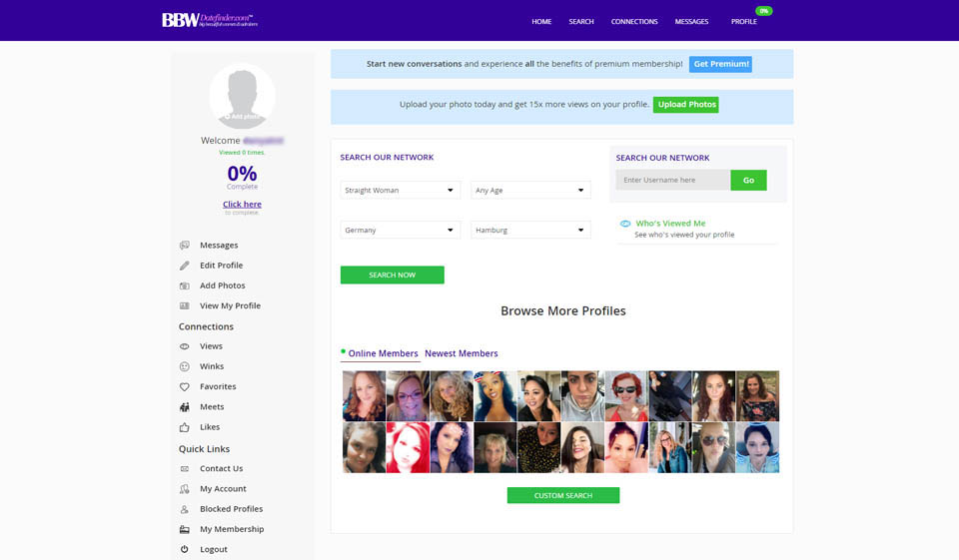Click the power icon next to Logout
Screen dimensions: 959x560
(x=184, y=550)
